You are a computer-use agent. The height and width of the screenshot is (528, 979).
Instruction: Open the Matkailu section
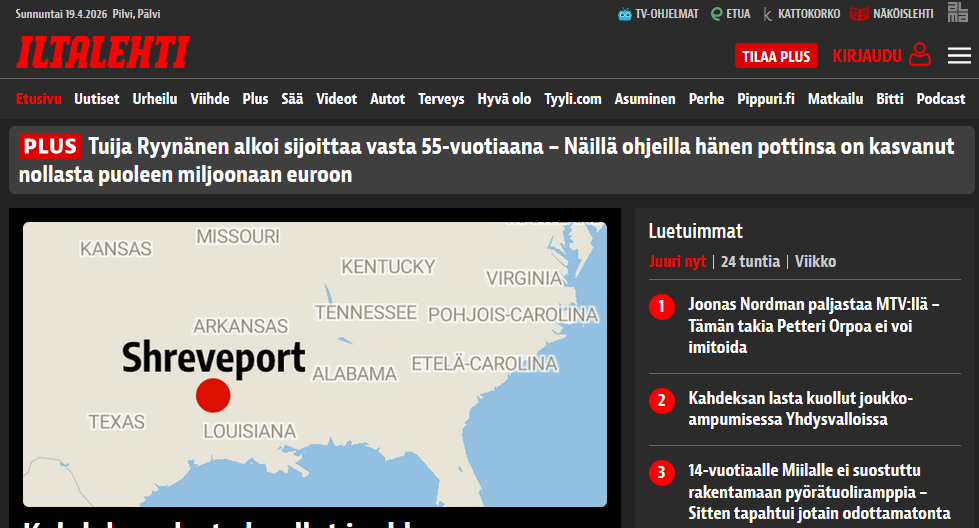click(x=835, y=99)
